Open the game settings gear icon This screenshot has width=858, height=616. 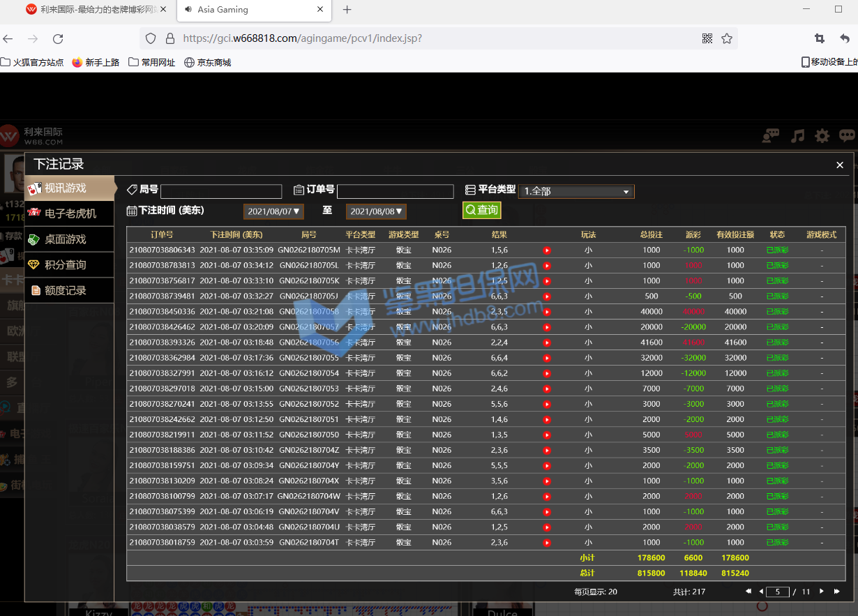(822, 135)
